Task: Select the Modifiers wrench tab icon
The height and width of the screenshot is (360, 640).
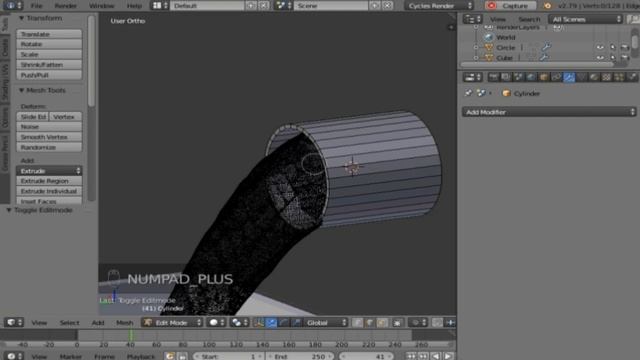Action: [x=569, y=77]
